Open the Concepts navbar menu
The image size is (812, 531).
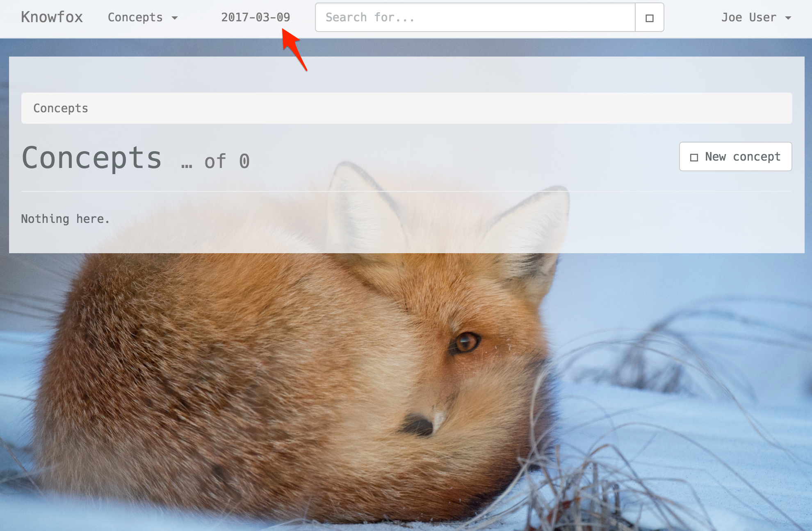(135, 17)
